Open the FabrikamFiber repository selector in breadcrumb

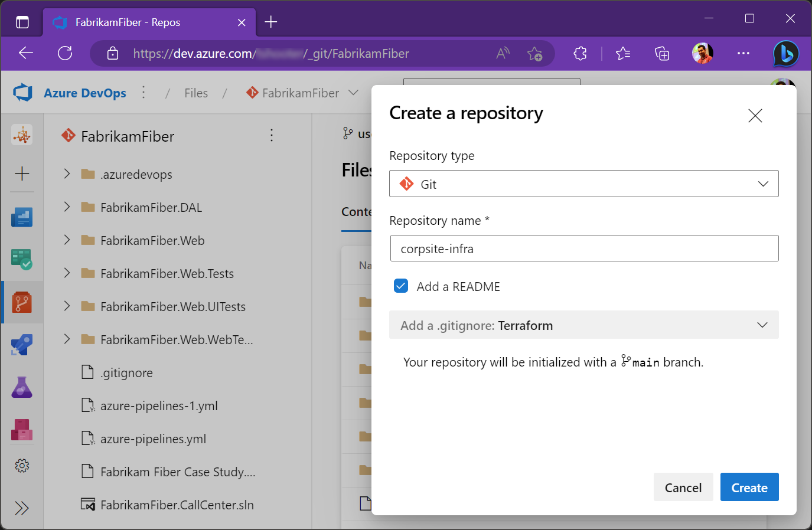pyautogui.click(x=302, y=93)
